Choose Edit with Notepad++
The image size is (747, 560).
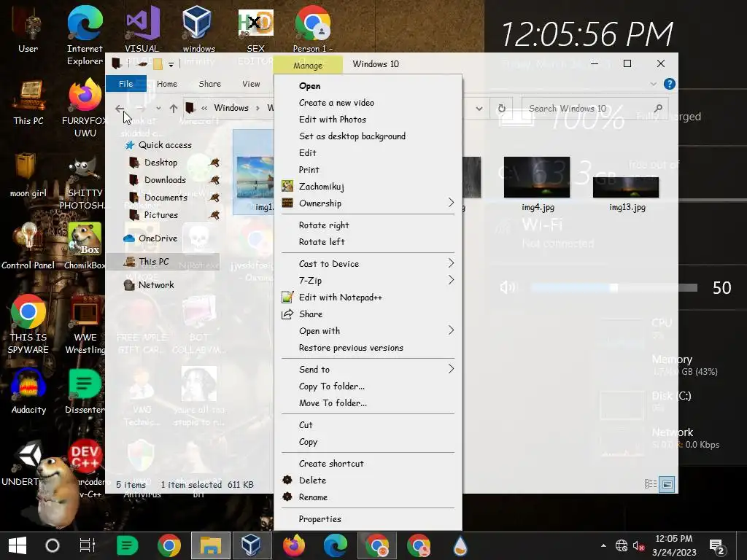pos(340,297)
